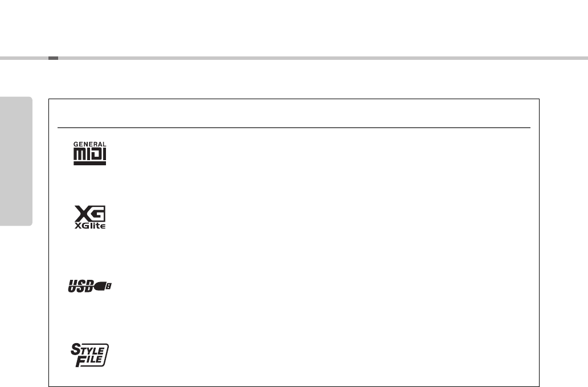Click the light gray header bar
The height and width of the screenshot is (387, 588).
(294, 58)
